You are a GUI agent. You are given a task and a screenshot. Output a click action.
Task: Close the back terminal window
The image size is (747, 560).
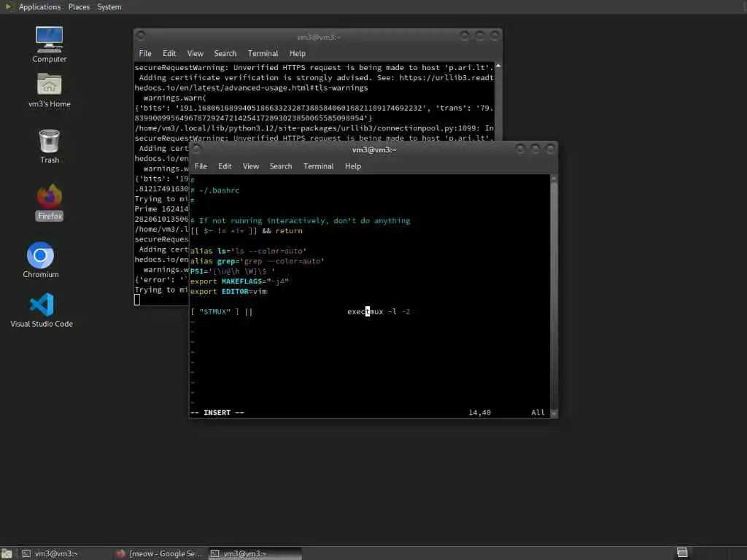[x=495, y=36]
